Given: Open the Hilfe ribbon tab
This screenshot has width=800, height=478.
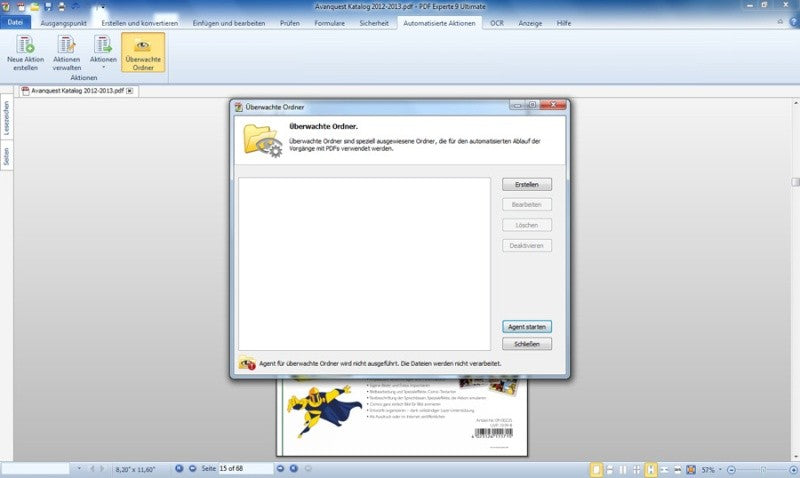Looking at the screenshot, I should tap(564, 23).
